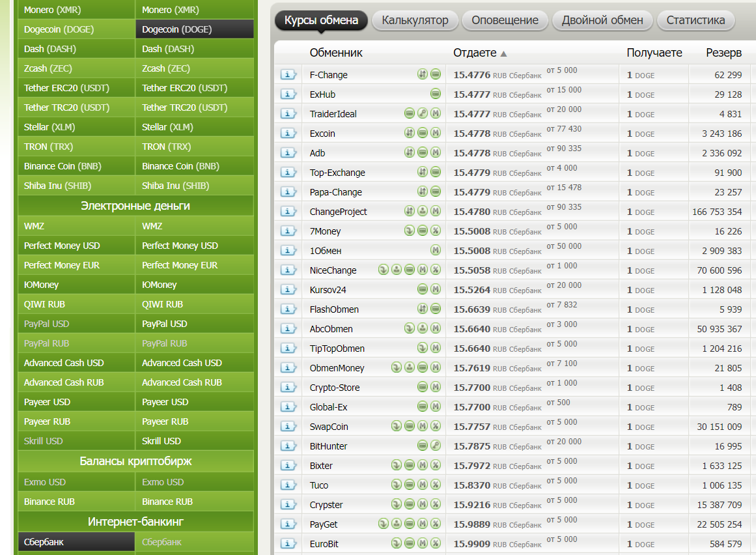This screenshot has height=555, width=756.
Task: Open the Оповещение tab
Action: coord(505,20)
